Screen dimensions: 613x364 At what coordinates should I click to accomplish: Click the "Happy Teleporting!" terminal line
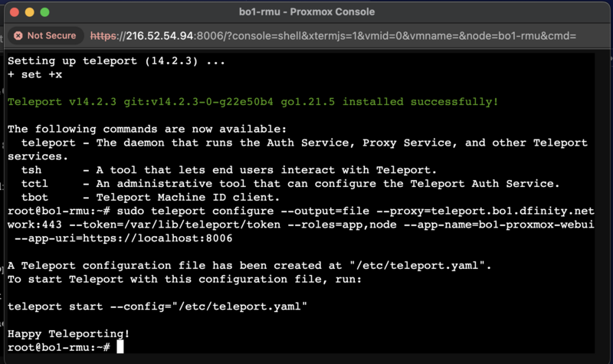[68, 334]
